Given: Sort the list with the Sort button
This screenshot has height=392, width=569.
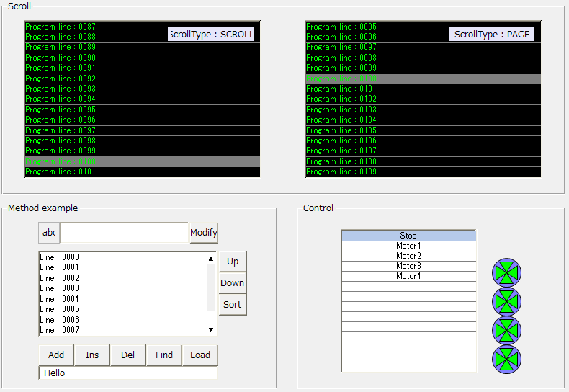Looking at the screenshot, I should [x=232, y=304].
